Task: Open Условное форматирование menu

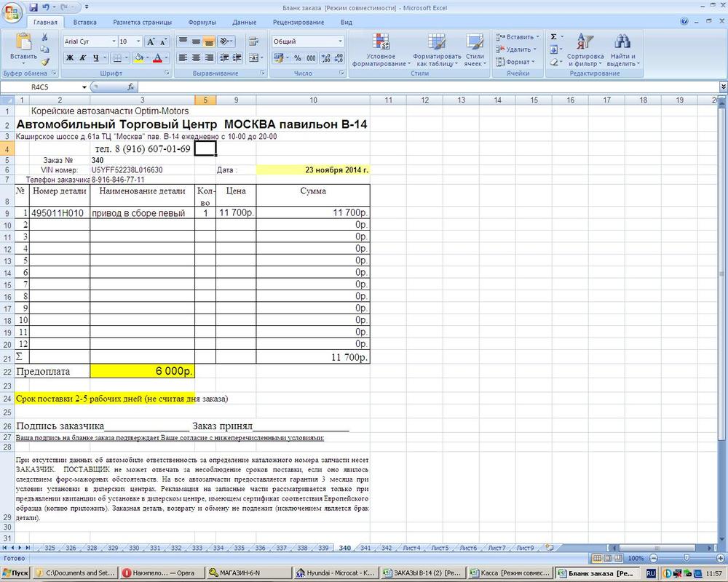Action: (381, 50)
